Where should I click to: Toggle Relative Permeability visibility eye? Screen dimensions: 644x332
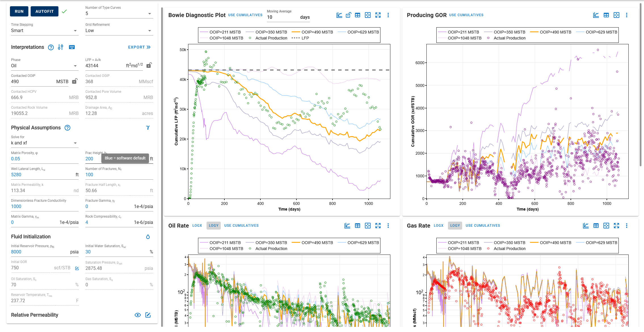point(138,315)
